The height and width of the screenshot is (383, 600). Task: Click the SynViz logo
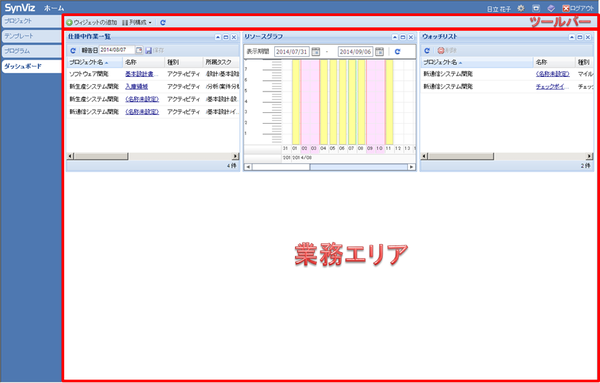(x=20, y=8)
